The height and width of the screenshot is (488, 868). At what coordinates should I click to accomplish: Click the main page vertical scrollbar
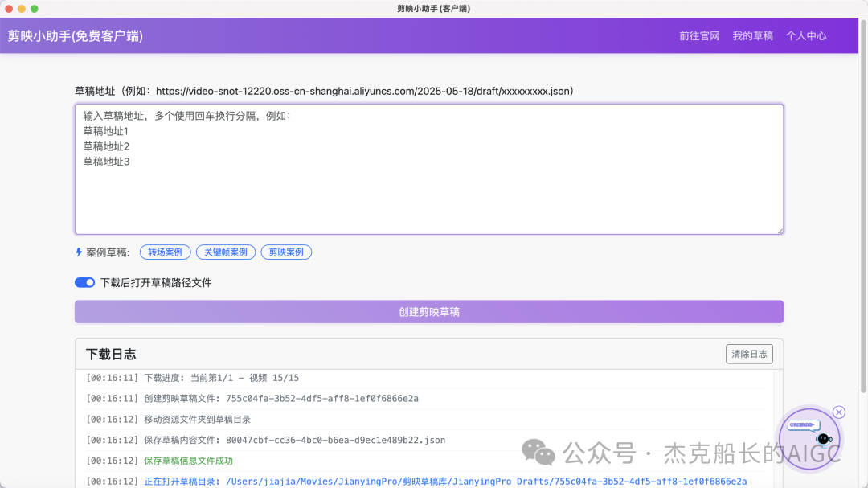863,205
